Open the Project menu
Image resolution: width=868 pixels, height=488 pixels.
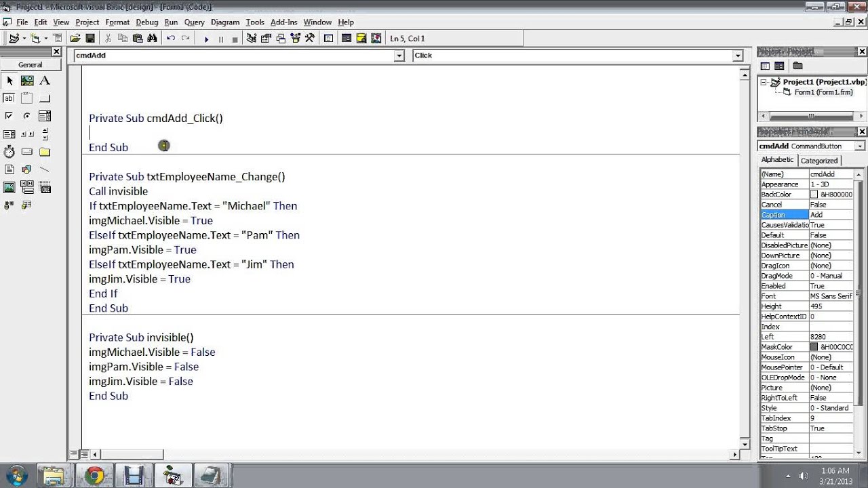pyautogui.click(x=87, y=22)
